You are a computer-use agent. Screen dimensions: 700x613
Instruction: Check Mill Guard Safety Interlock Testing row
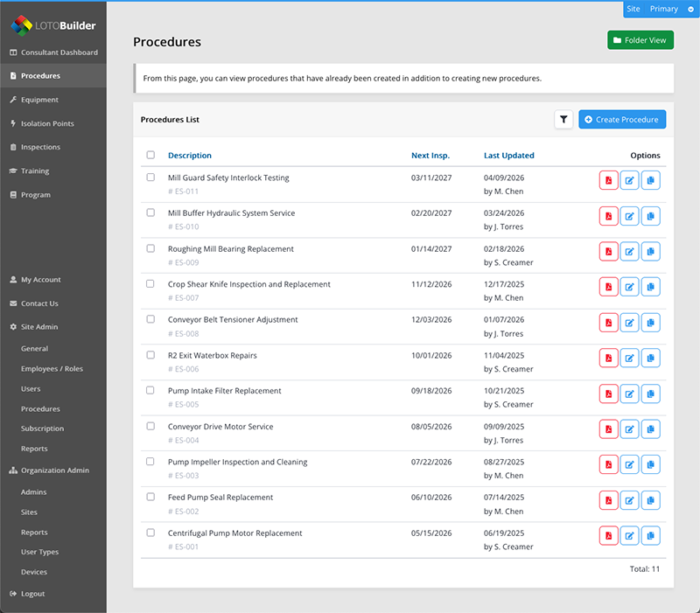pyautogui.click(x=150, y=178)
